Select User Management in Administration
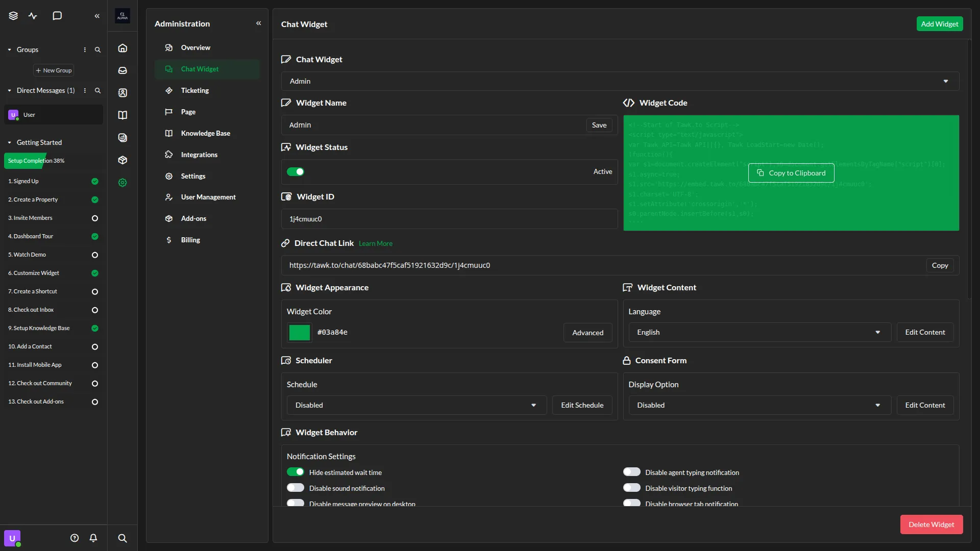The image size is (980, 551). (208, 197)
